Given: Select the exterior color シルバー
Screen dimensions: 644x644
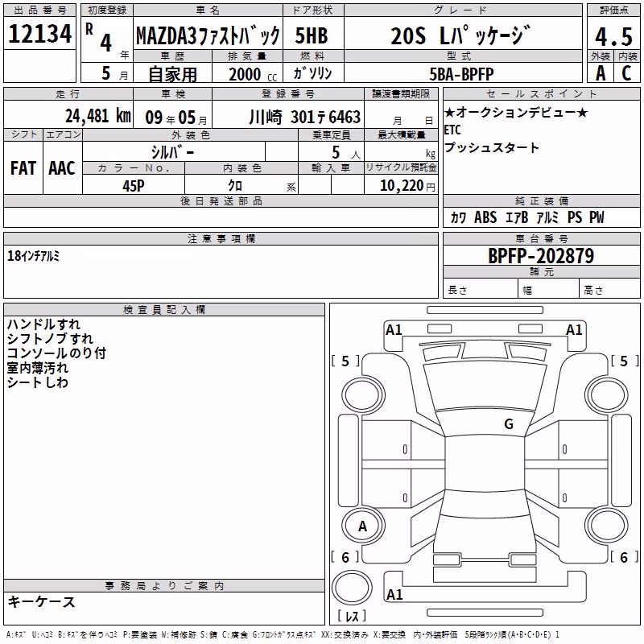Looking at the screenshot, I should coord(172,152).
